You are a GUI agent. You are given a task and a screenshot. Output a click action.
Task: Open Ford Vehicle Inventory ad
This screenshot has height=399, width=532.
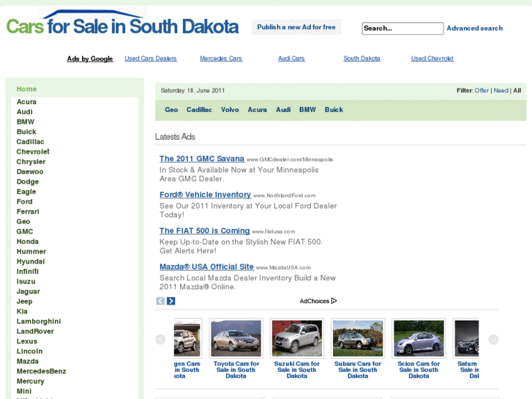point(206,195)
